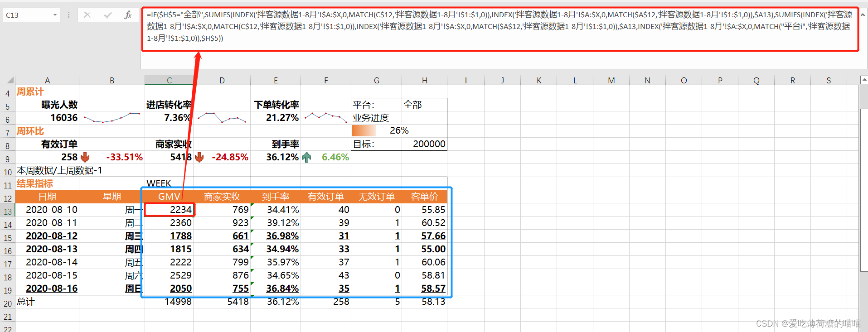Viewport: 868px width, 332px height.
Task: Click the 下单转化率 sparkline chart
Action: 325,118
